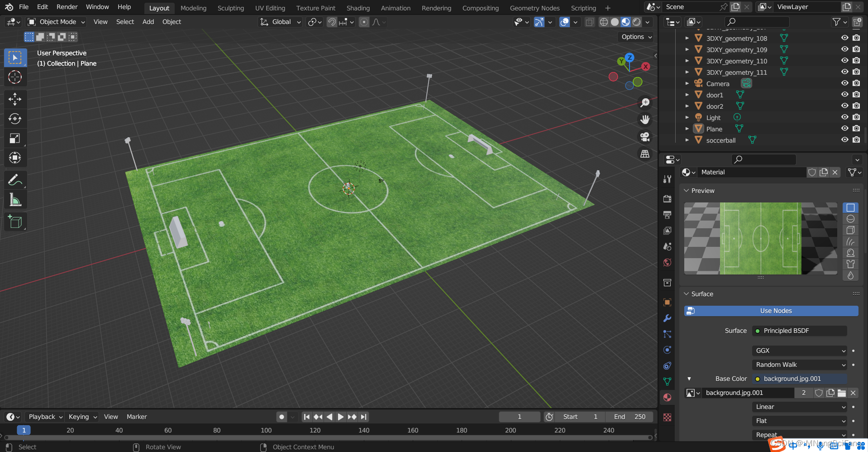Open the World properties tab
The width and height of the screenshot is (868, 452).
(x=667, y=263)
